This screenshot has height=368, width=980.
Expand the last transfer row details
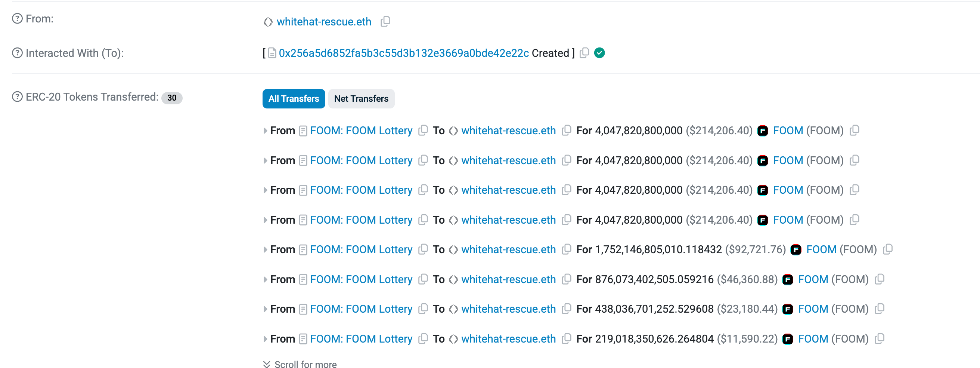(265, 338)
